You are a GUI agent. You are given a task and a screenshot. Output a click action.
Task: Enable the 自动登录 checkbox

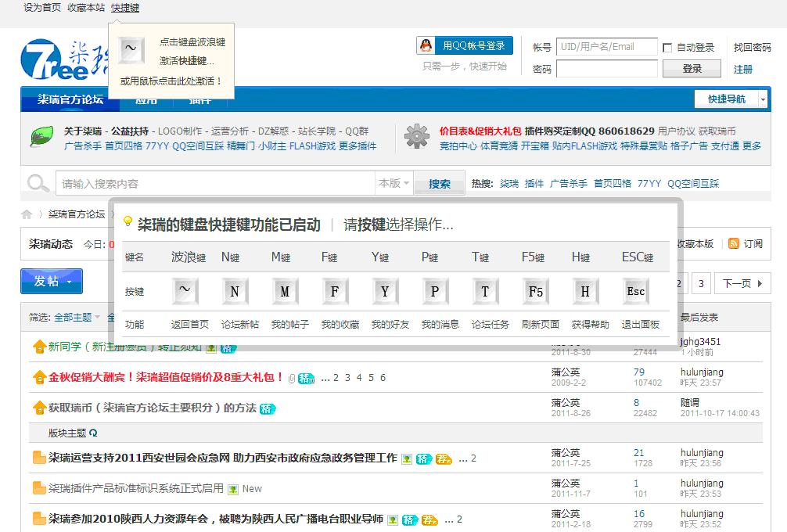click(667, 48)
